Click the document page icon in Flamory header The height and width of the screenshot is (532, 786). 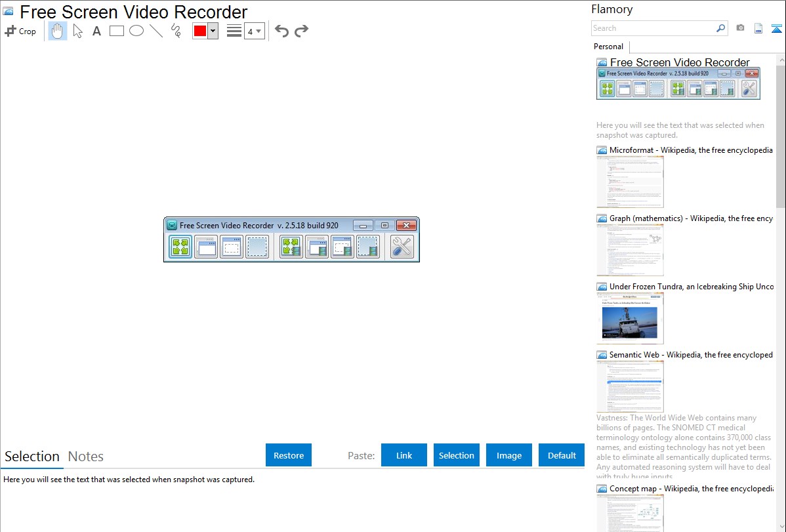(758, 28)
